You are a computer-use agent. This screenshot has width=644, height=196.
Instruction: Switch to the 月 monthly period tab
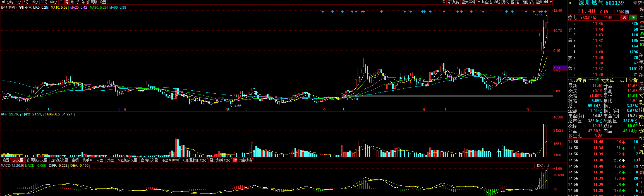coord(72,2)
